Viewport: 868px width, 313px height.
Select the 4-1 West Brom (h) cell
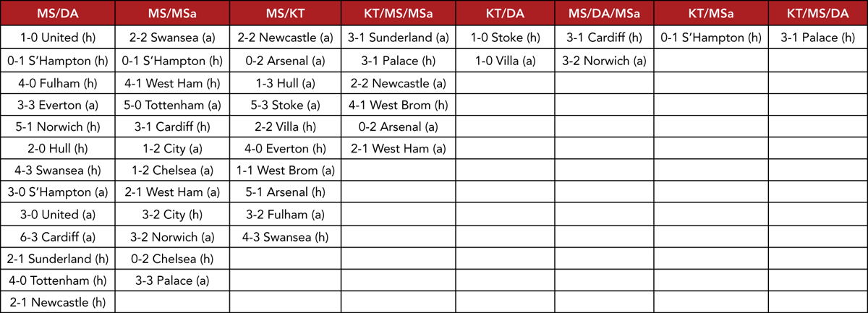coord(398,104)
